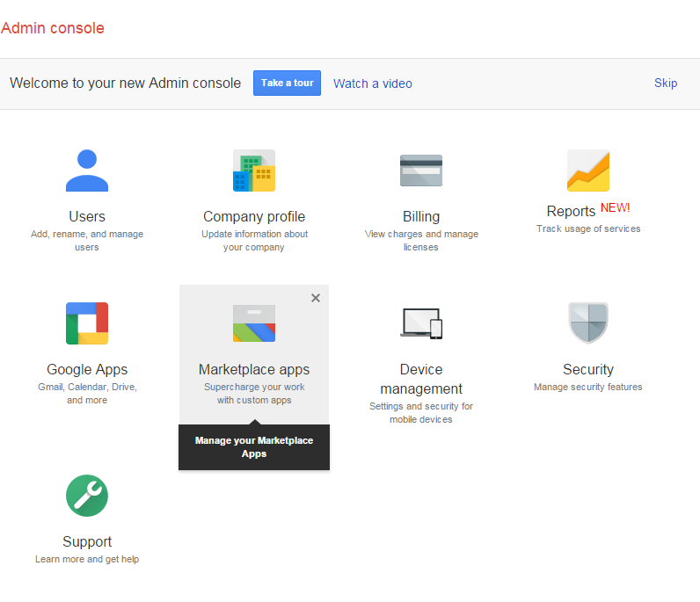Click the Support heading text
Image resolution: width=700 pixels, height=602 pixels.
tap(87, 541)
